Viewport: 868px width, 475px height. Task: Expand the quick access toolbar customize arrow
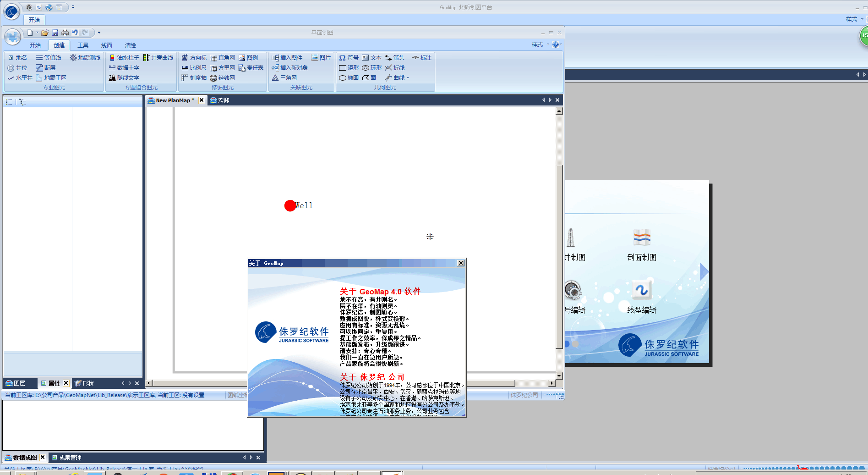click(99, 33)
